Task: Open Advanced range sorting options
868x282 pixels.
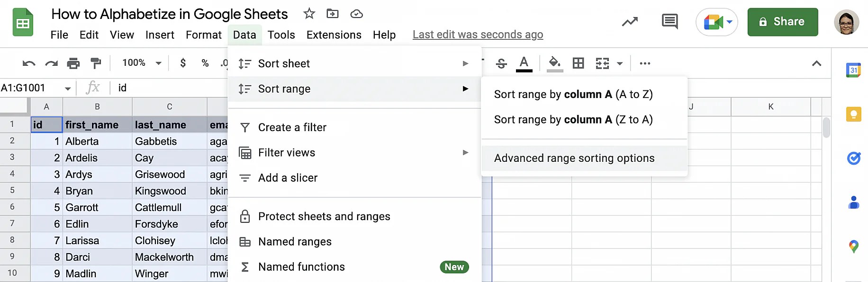Action: click(584, 158)
